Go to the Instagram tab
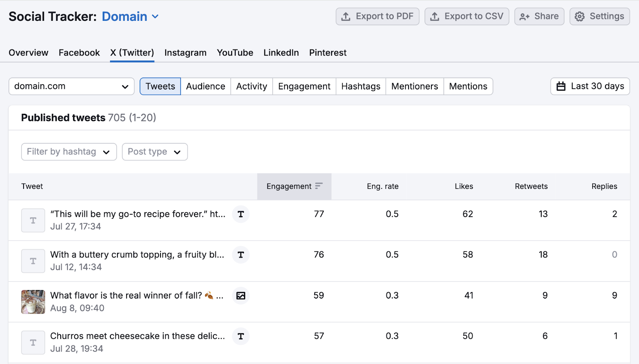Image resolution: width=639 pixels, height=364 pixels. click(x=185, y=53)
